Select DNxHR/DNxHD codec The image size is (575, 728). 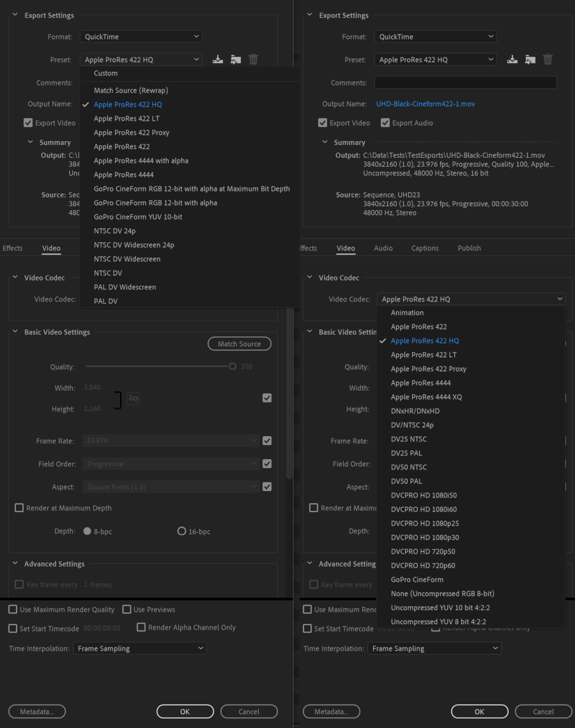471,411
